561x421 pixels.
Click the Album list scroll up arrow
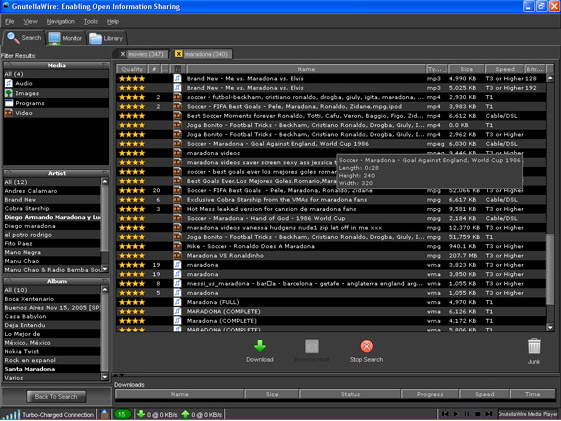tap(104, 290)
